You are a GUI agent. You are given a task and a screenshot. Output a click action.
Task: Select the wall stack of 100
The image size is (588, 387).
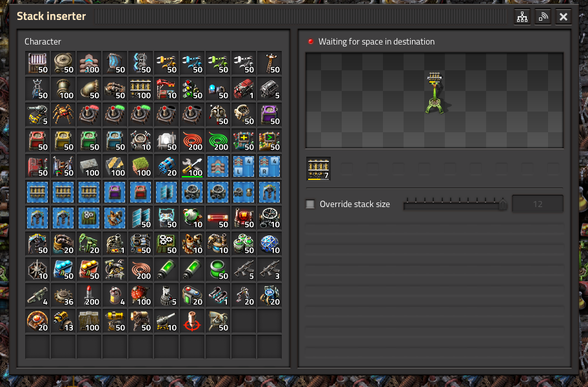[x=89, y=321]
